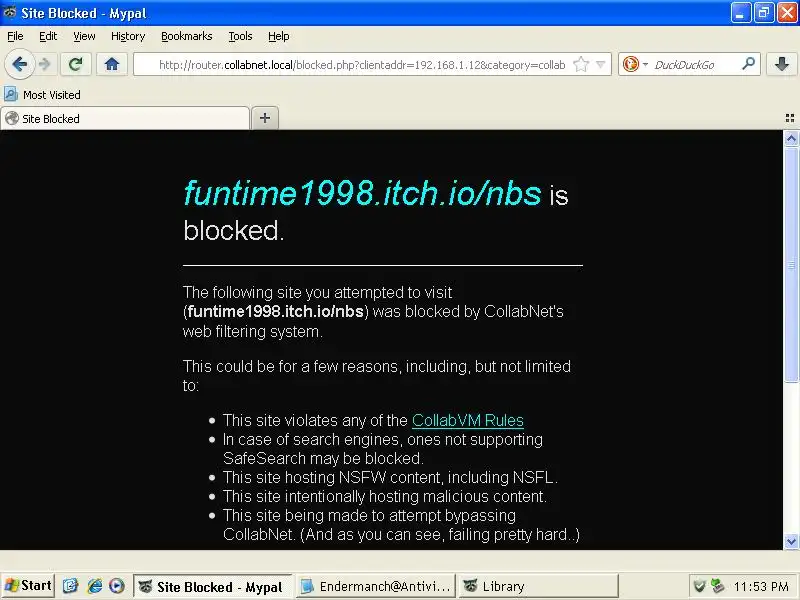
Task: Switch to Library taskbar window
Action: pyautogui.click(x=538, y=586)
